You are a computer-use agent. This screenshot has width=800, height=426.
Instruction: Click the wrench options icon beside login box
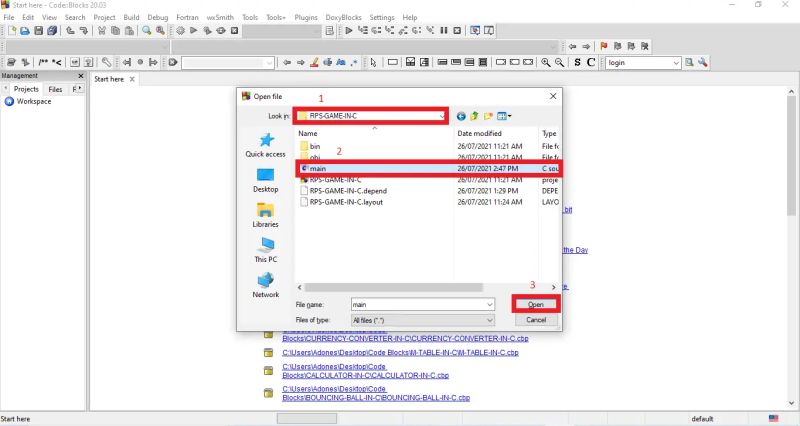click(x=703, y=62)
